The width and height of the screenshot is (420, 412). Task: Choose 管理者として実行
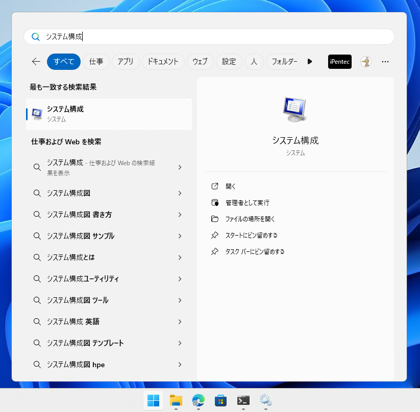coord(247,203)
